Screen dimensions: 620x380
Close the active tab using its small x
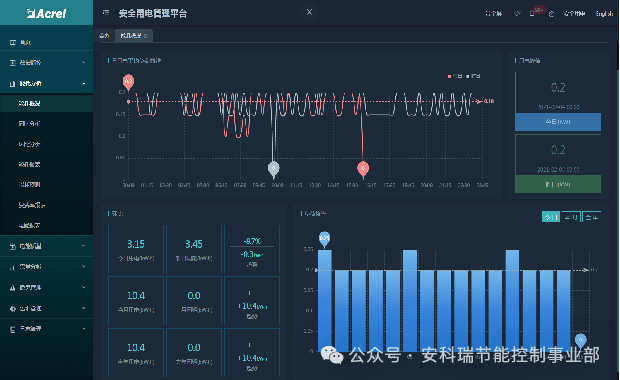(146, 36)
